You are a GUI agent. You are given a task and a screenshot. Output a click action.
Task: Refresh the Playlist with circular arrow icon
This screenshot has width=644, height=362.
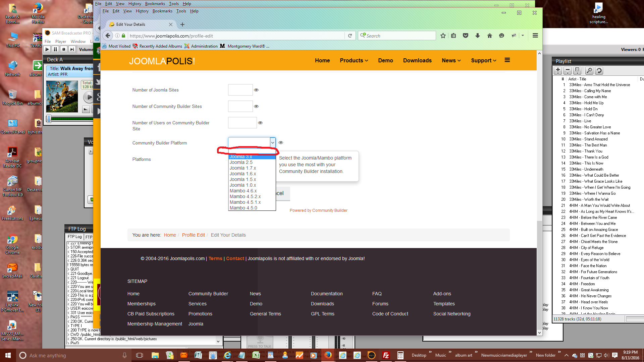[599, 71]
